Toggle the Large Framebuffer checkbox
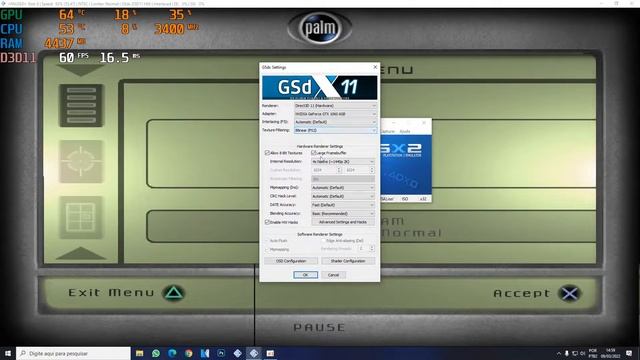Viewport: 640px width, 360px height. pos(313,153)
